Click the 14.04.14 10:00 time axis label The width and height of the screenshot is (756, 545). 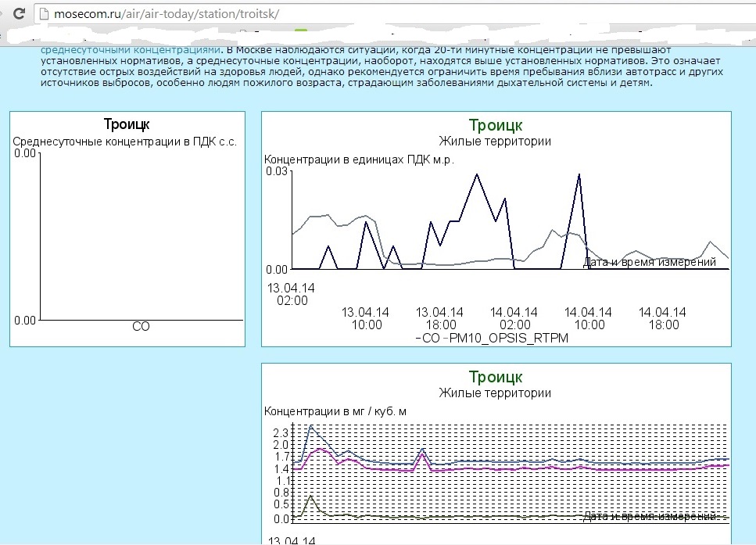tap(589, 318)
